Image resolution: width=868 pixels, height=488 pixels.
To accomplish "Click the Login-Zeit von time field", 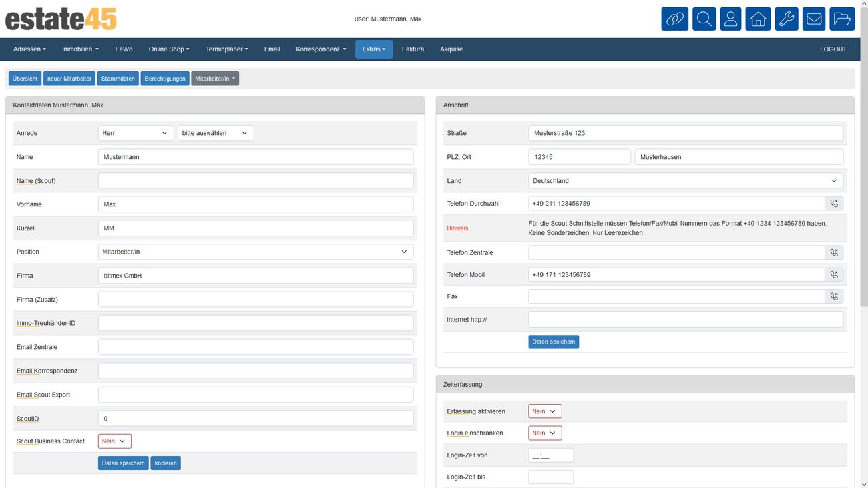I will pyautogui.click(x=551, y=455).
